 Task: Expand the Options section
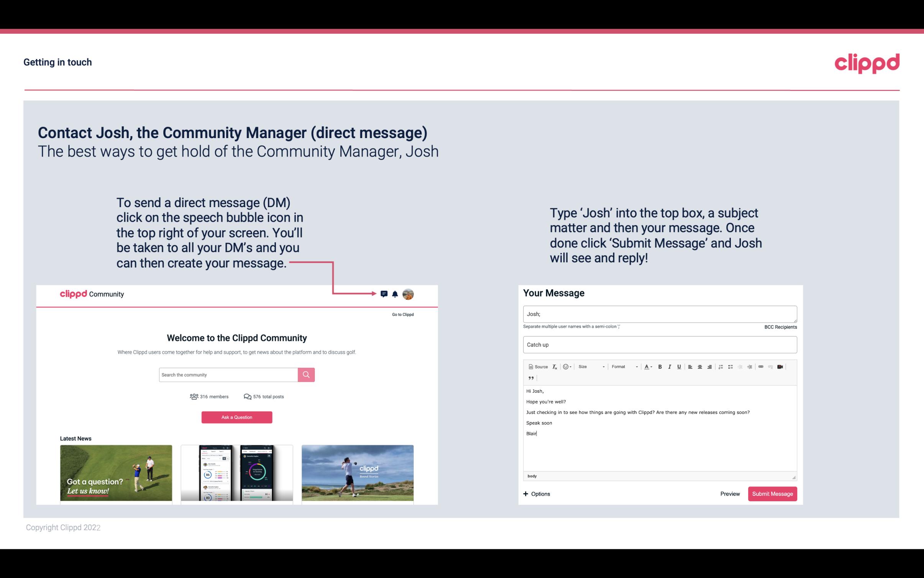pyautogui.click(x=536, y=494)
